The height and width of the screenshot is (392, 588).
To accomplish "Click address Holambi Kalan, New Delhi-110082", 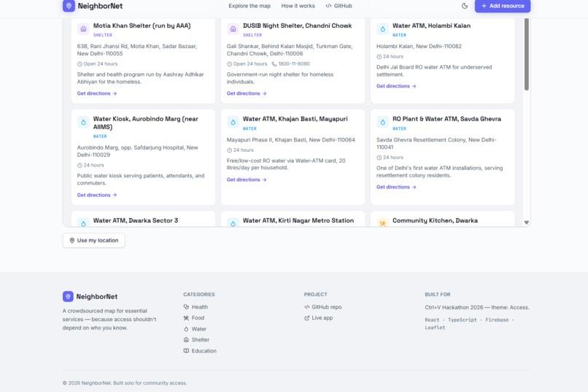I will click(419, 46).
